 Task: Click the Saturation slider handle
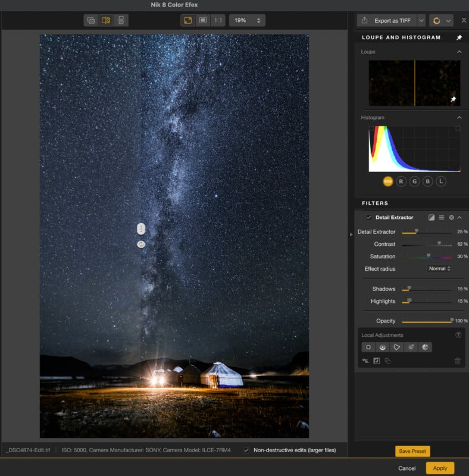[428, 256]
